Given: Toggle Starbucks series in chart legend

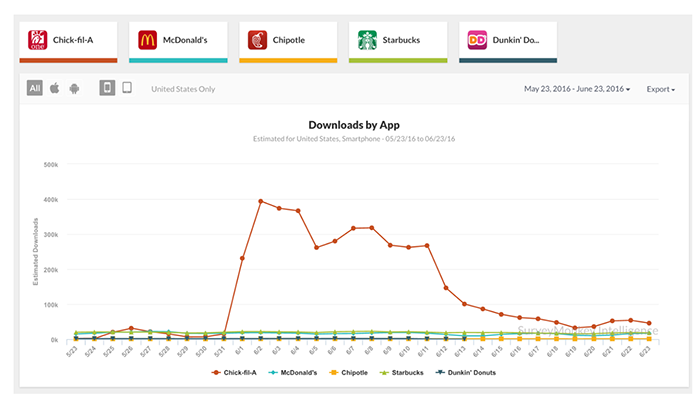Looking at the screenshot, I should point(401,373).
